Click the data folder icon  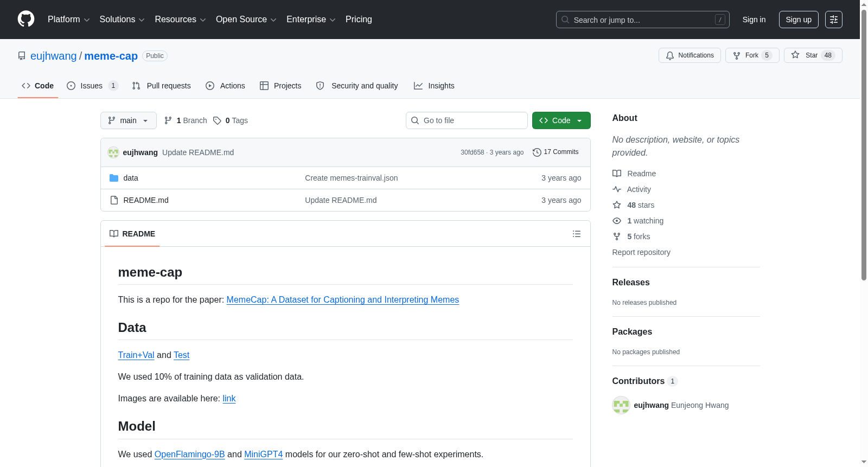pyautogui.click(x=114, y=178)
